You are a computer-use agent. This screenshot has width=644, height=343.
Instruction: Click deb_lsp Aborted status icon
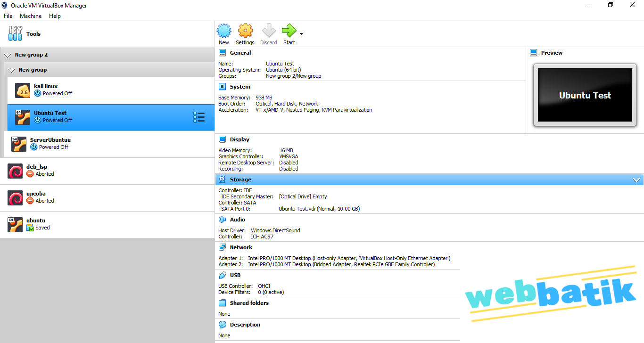30,174
